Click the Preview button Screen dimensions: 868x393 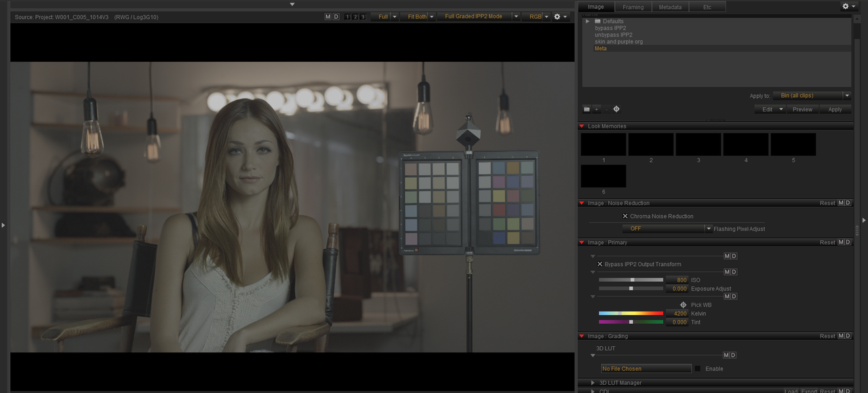click(802, 109)
